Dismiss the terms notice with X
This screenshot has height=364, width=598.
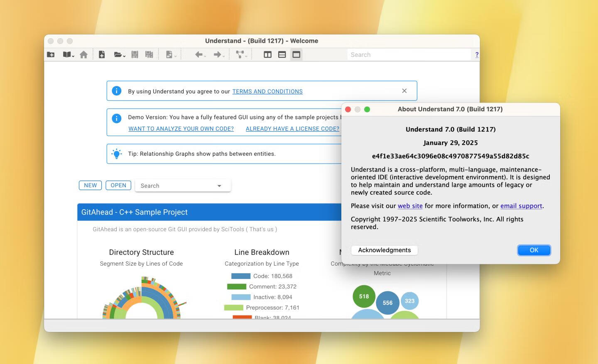tap(404, 91)
